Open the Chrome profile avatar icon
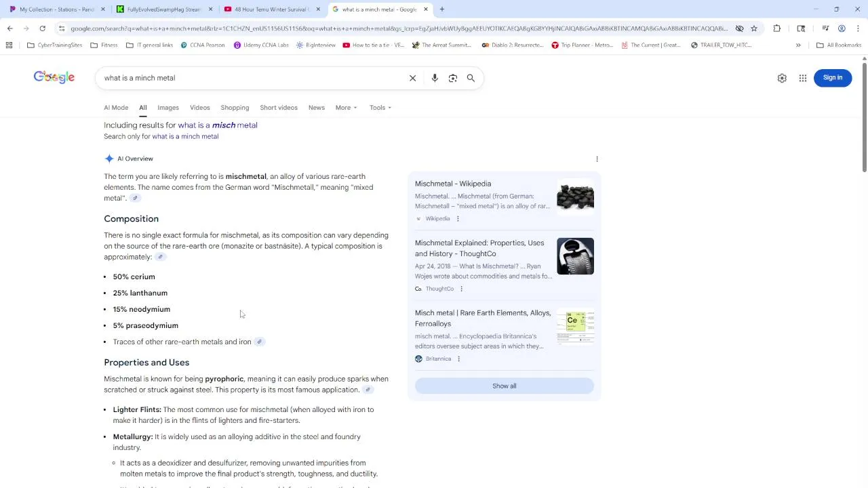Viewport: 868px width, 488px height. [842, 28]
